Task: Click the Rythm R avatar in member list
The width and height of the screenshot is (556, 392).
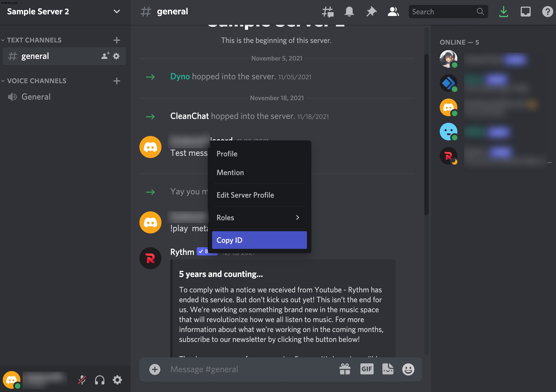Action: click(449, 156)
